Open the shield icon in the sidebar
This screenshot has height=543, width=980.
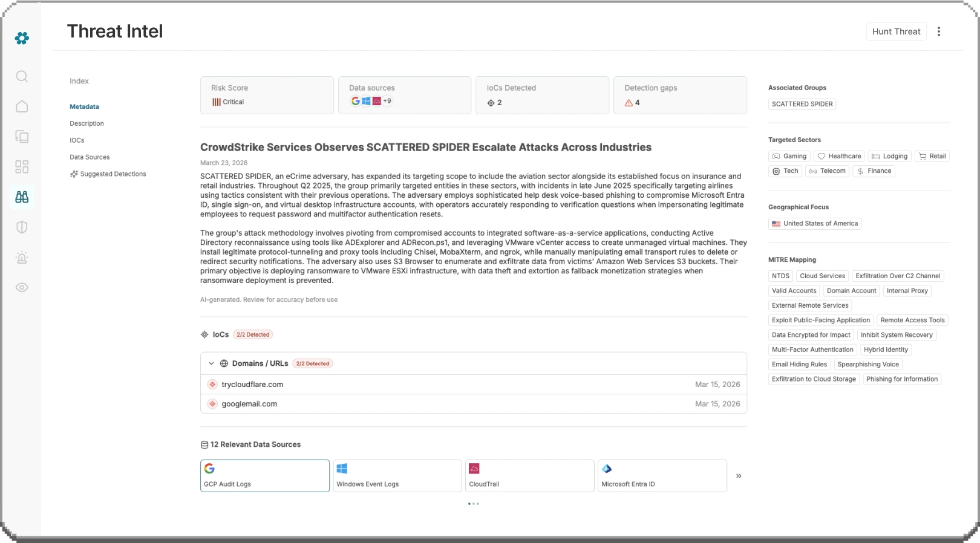22,227
